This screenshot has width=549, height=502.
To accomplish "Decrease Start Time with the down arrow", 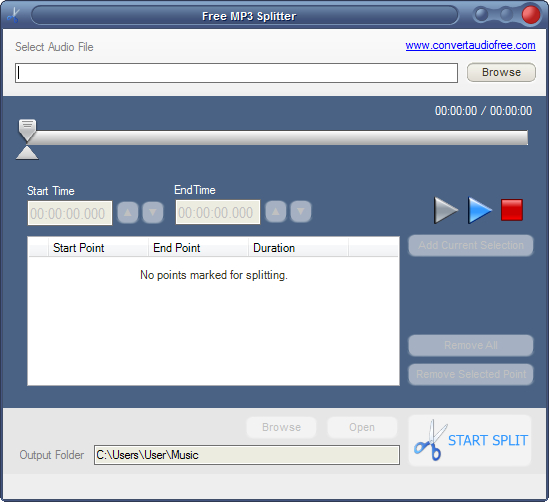I will tap(153, 212).
